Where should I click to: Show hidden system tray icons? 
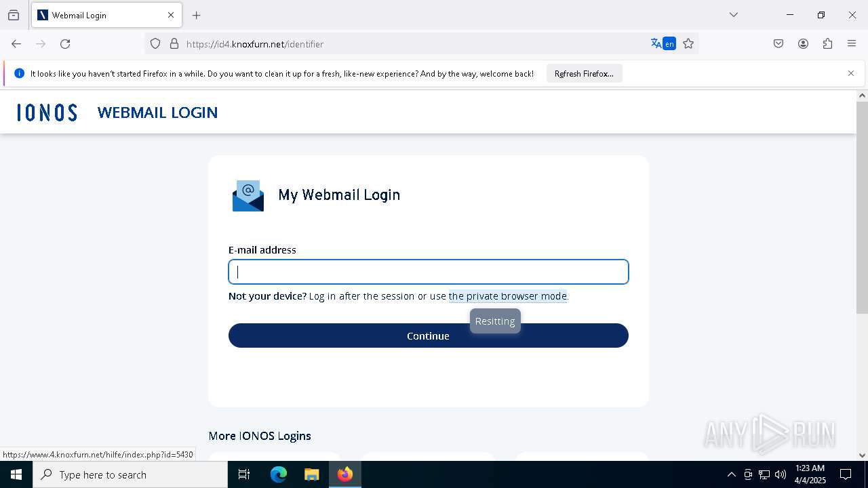coord(731,474)
